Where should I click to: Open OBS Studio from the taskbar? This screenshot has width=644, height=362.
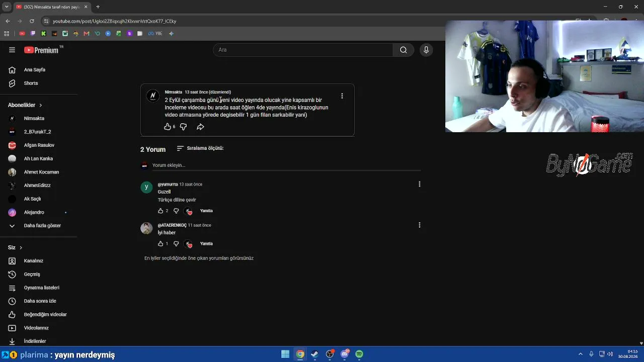tap(330, 354)
